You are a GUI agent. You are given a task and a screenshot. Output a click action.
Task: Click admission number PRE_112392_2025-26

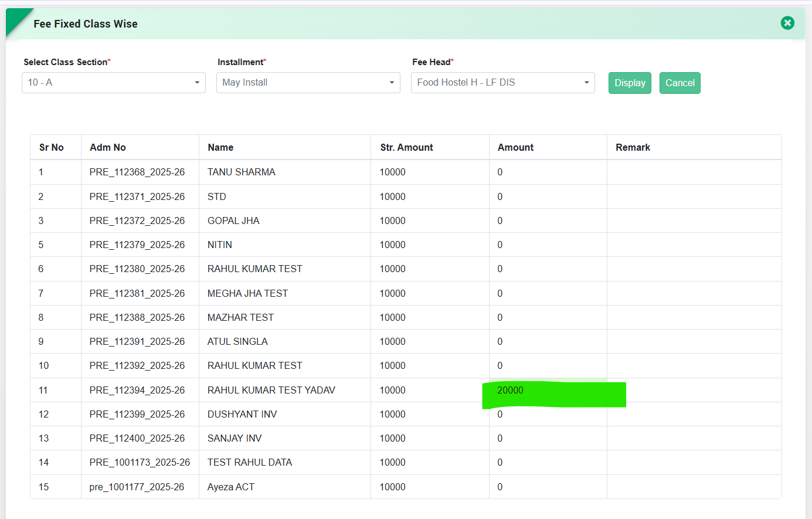(x=137, y=365)
